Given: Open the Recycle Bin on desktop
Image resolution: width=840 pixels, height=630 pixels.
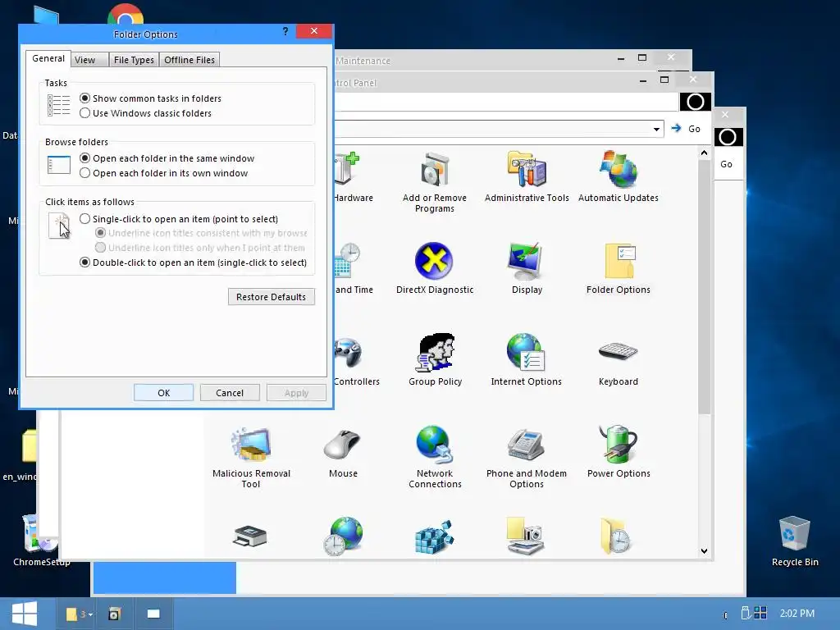Looking at the screenshot, I should [x=794, y=541].
